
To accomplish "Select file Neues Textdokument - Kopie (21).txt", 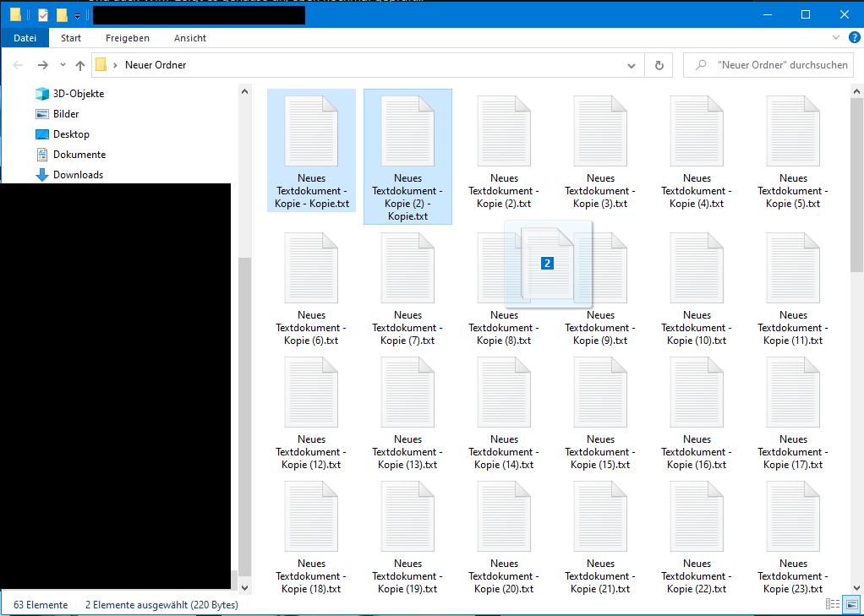I will pyautogui.click(x=600, y=537).
